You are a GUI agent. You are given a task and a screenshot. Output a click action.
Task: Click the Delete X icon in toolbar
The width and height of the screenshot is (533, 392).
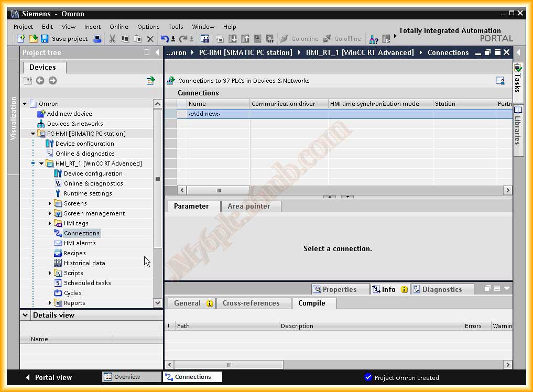point(150,39)
